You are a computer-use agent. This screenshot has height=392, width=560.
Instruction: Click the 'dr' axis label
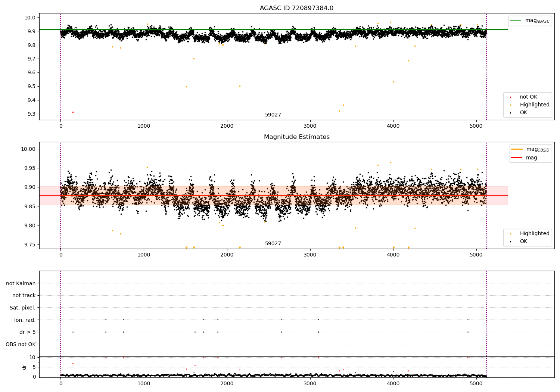pyautogui.click(x=24, y=367)
